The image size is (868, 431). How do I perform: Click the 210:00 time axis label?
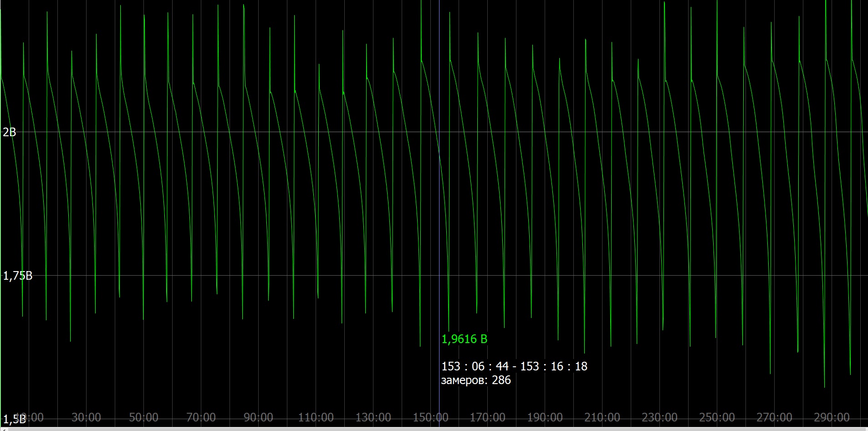602,417
